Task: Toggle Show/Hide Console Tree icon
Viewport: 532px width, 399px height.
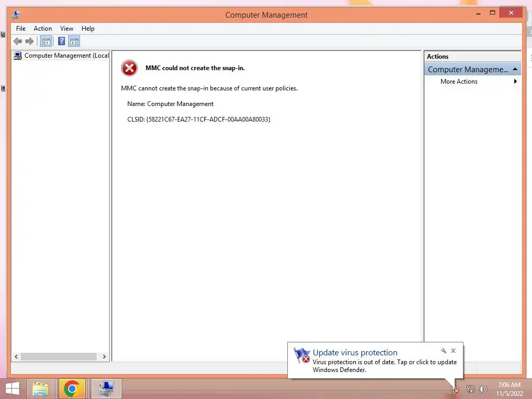Action: (46, 42)
